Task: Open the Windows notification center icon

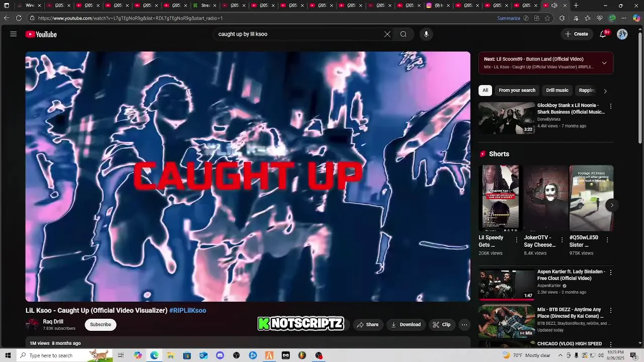Action: (633, 355)
